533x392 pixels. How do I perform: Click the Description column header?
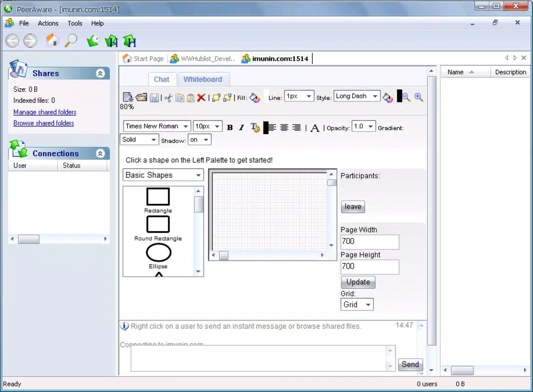point(510,72)
